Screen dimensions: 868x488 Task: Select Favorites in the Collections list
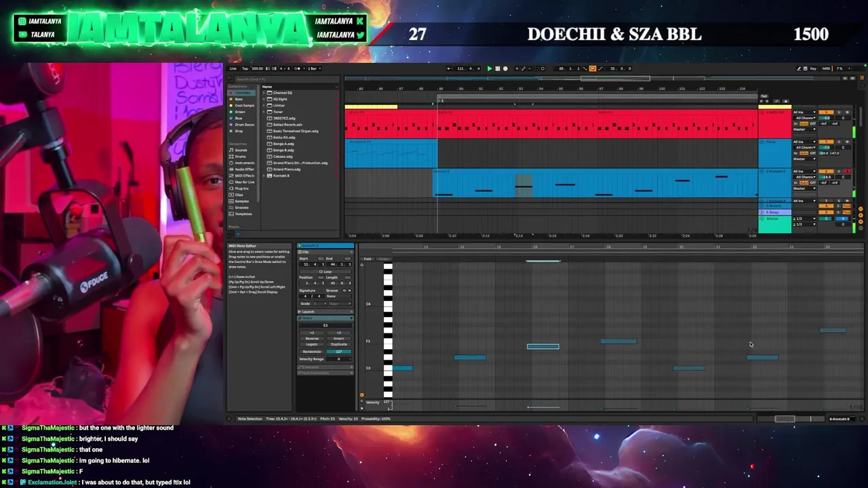[x=242, y=93]
